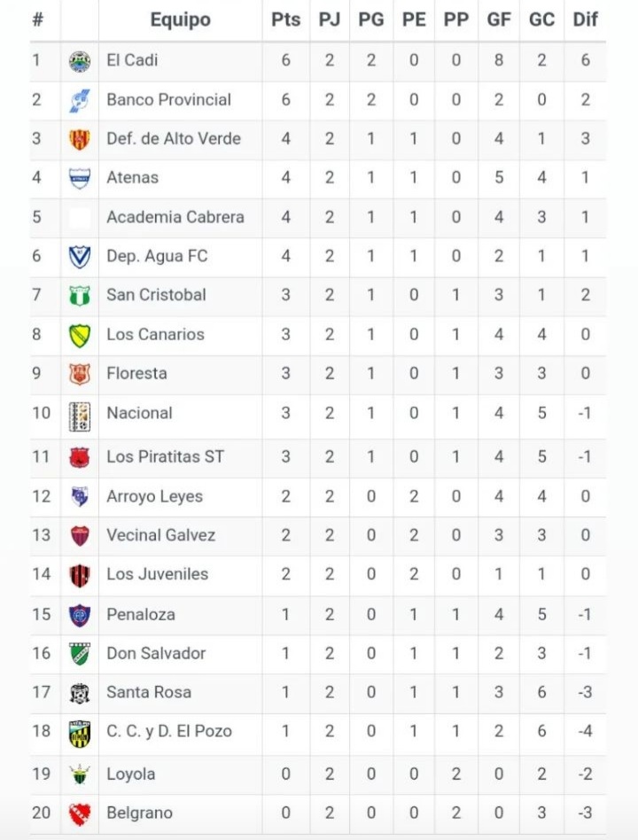The height and width of the screenshot is (840, 638).
Task: Click the Loyola team name
Action: point(130,774)
